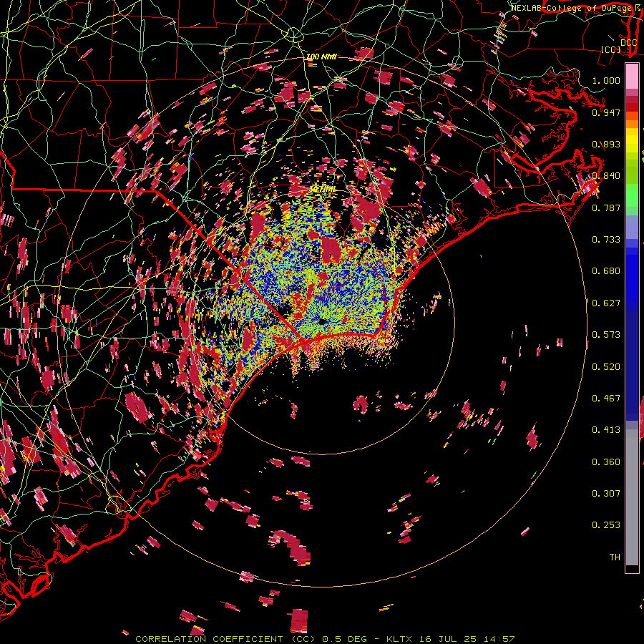Select the 0.520 legend value
Image resolution: width=644 pixels, height=644 pixels.
click(x=606, y=367)
